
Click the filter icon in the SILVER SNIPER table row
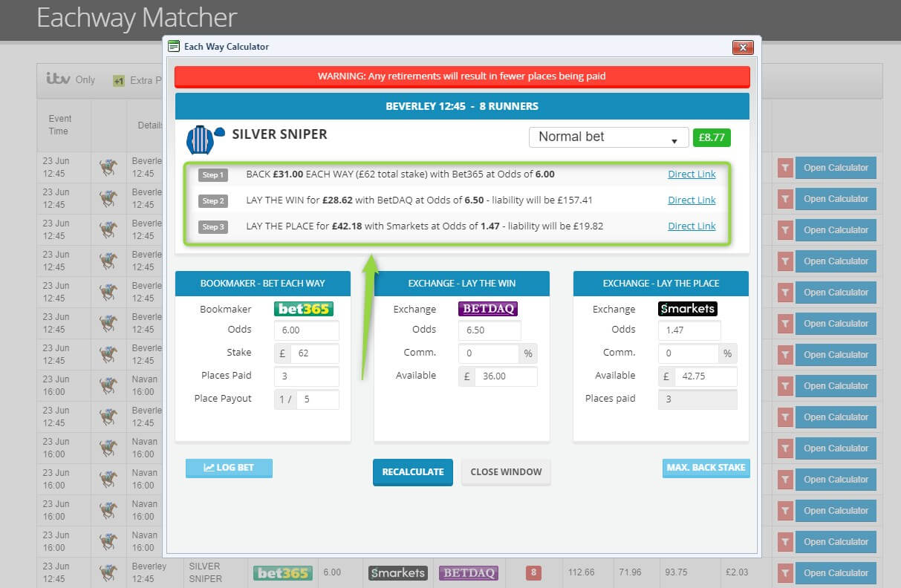point(785,573)
